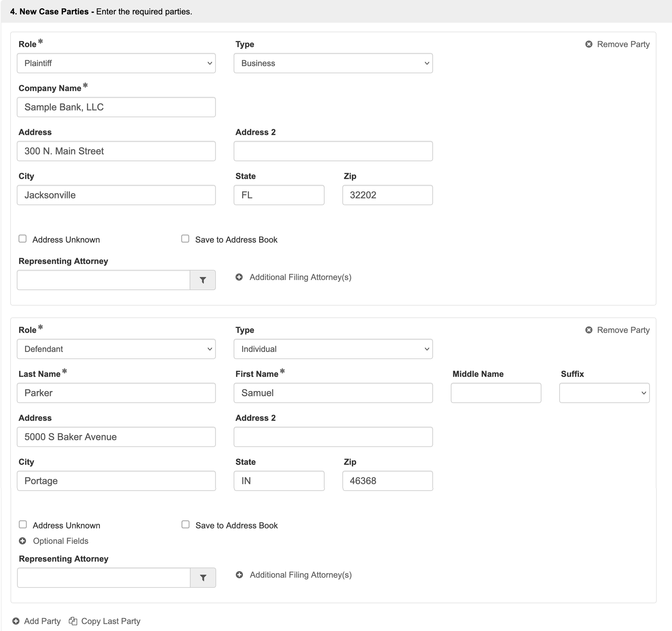Viewport: 672px width, 631px height.
Task: Click the Address field with 5000 S Baker Avenue
Action: (x=116, y=437)
